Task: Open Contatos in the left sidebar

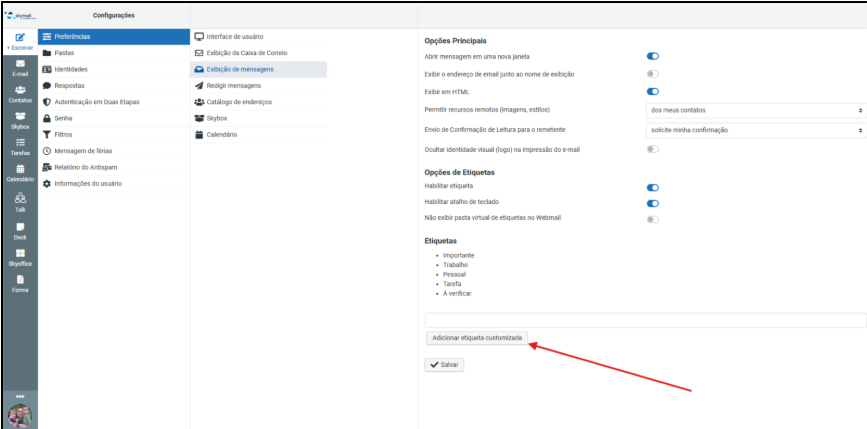Action: [20, 93]
